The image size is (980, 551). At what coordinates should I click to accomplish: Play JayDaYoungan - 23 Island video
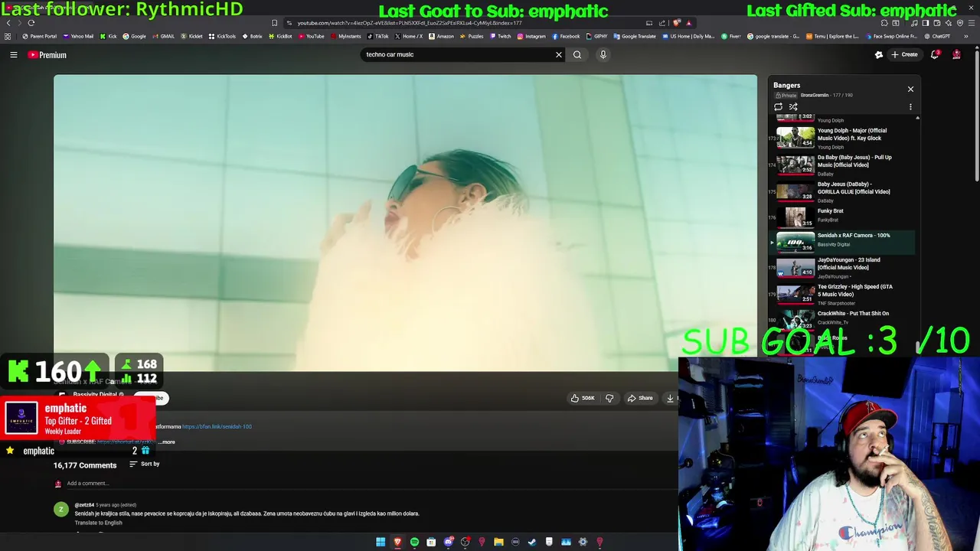[843, 267]
